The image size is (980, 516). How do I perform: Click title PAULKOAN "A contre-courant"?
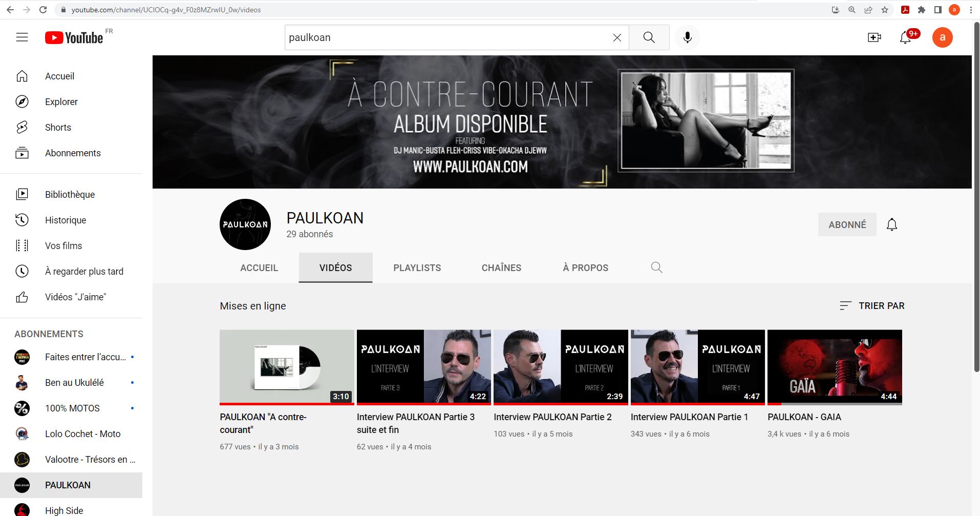pyautogui.click(x=263, y=423)
